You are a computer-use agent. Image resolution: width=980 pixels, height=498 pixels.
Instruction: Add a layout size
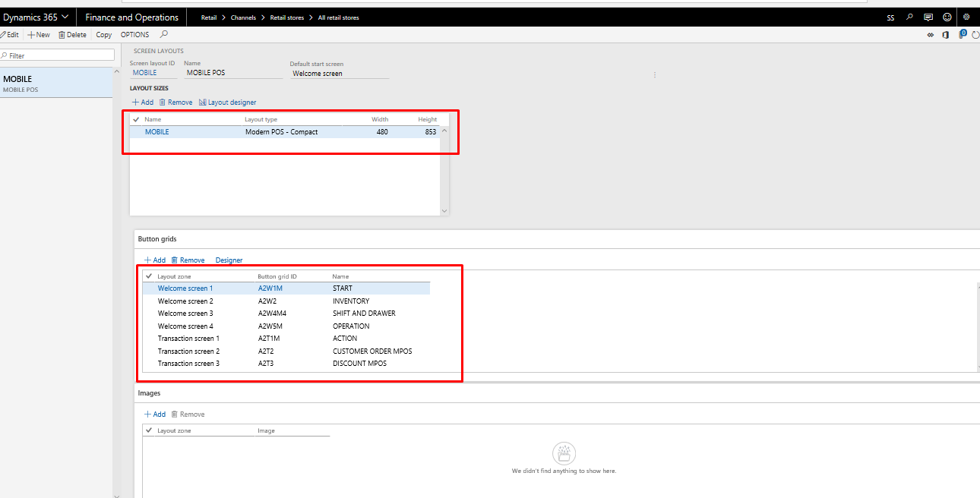(142, 102)
